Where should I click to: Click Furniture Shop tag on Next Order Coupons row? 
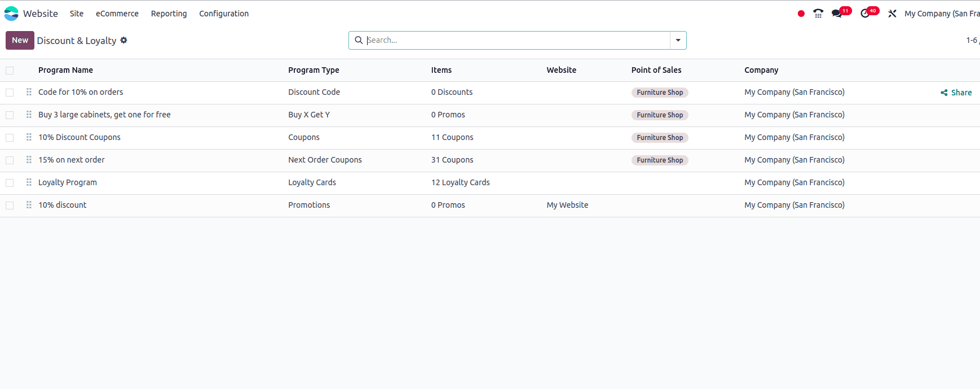[660, 160]
